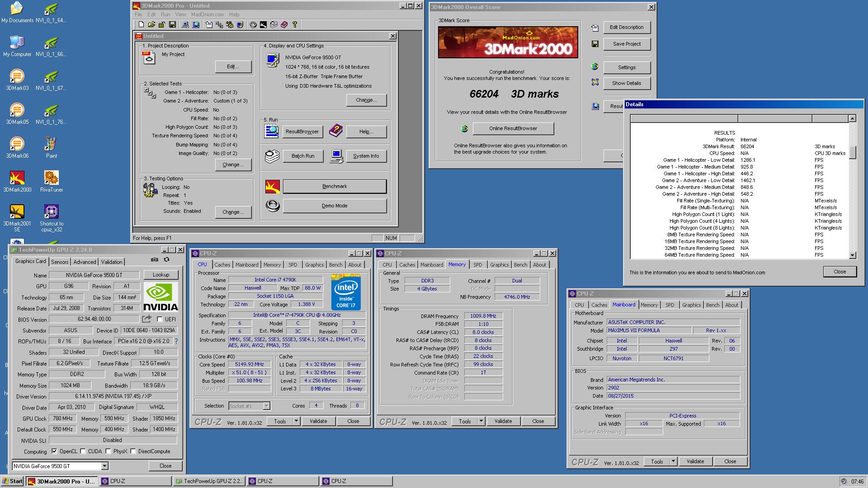Click the system tray icon beside clock

click(844, 481)
